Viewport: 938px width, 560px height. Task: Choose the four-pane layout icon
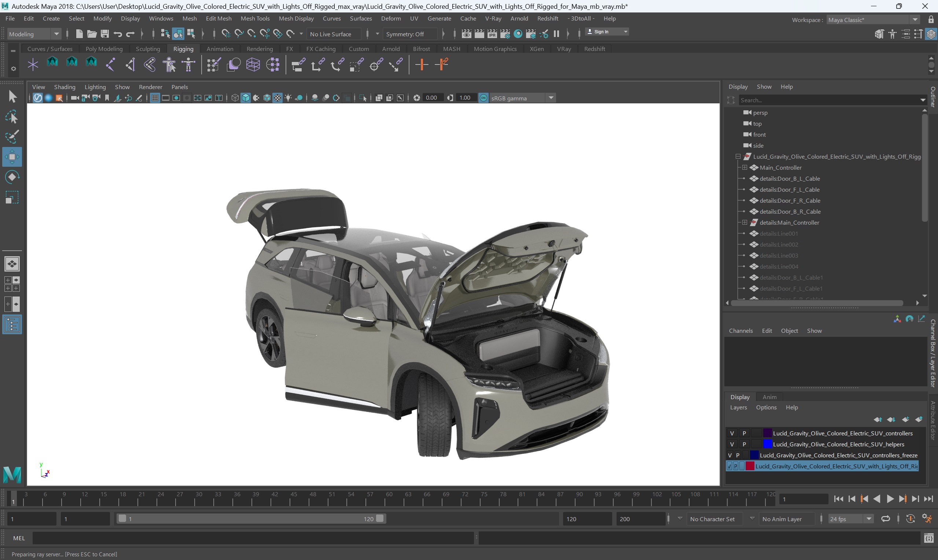pos(12,284)
